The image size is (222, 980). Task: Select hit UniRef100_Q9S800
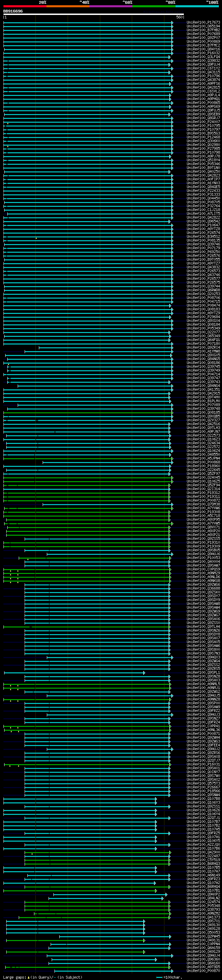(203, 650)
